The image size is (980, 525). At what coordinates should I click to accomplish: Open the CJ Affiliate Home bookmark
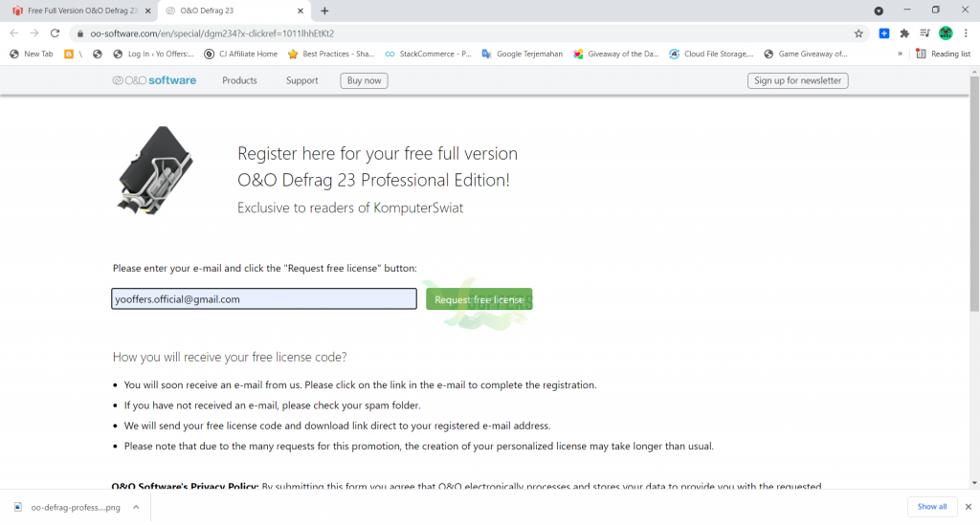[x=241, y=55]
